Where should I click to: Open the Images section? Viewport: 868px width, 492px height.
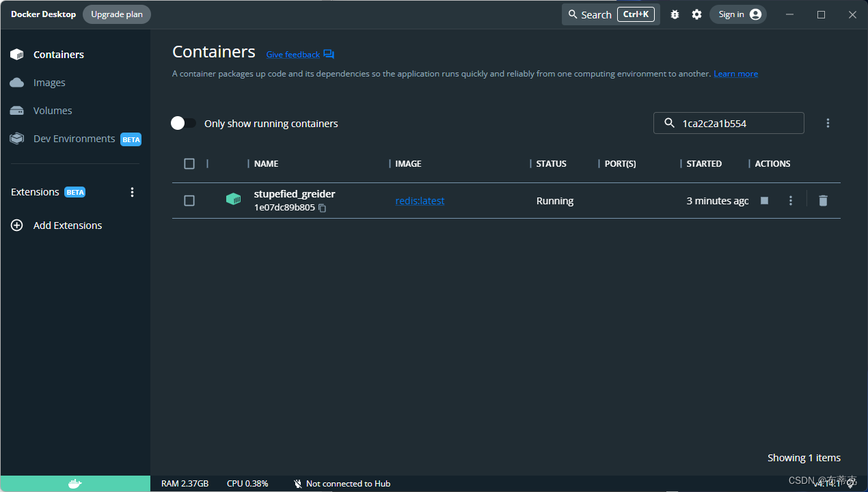point(49,82)
